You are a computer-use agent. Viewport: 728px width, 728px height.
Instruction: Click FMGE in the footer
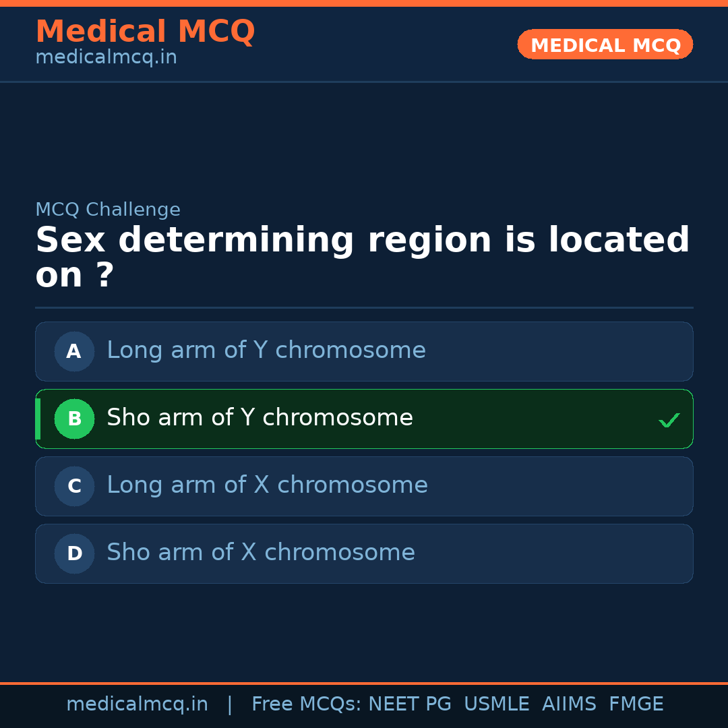636,704
